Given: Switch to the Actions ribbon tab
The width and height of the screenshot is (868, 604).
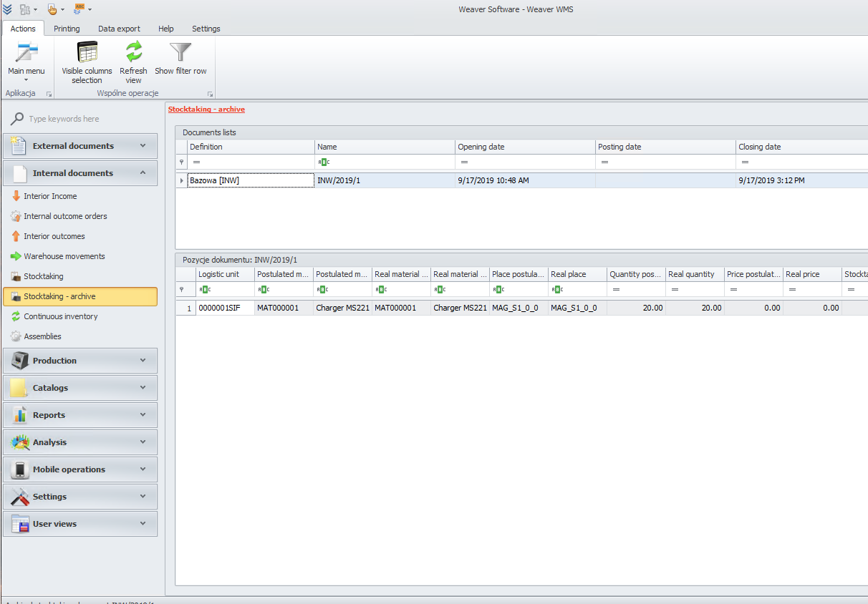Looking at the screenshot, I should click(23, 29).
